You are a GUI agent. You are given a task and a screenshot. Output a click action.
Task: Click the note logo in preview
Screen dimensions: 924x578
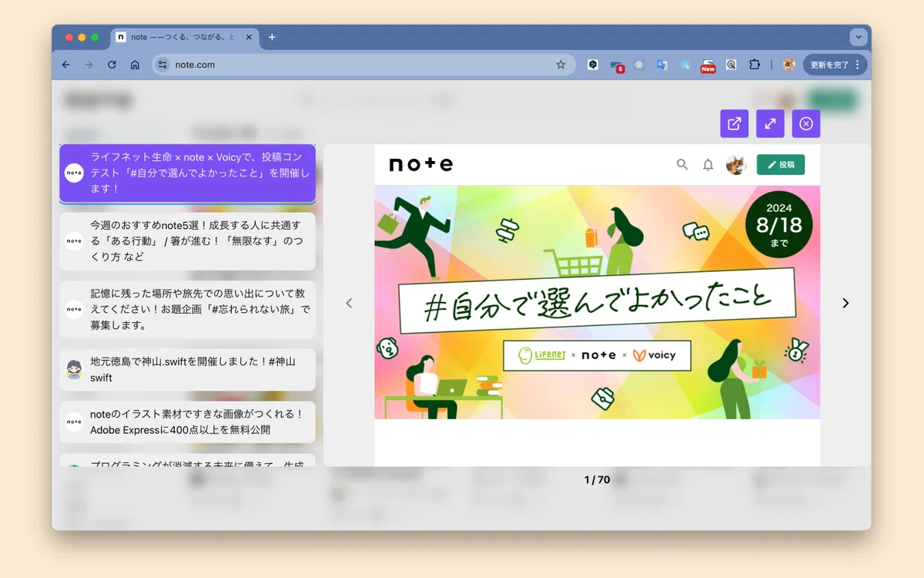[421, 164]
